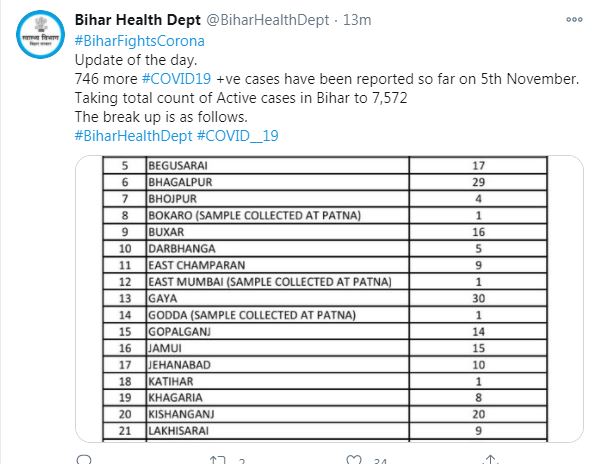The height and width of the screenshot is (464, 592).
Task: Click the like count number 34
Action: coord(381,461)
